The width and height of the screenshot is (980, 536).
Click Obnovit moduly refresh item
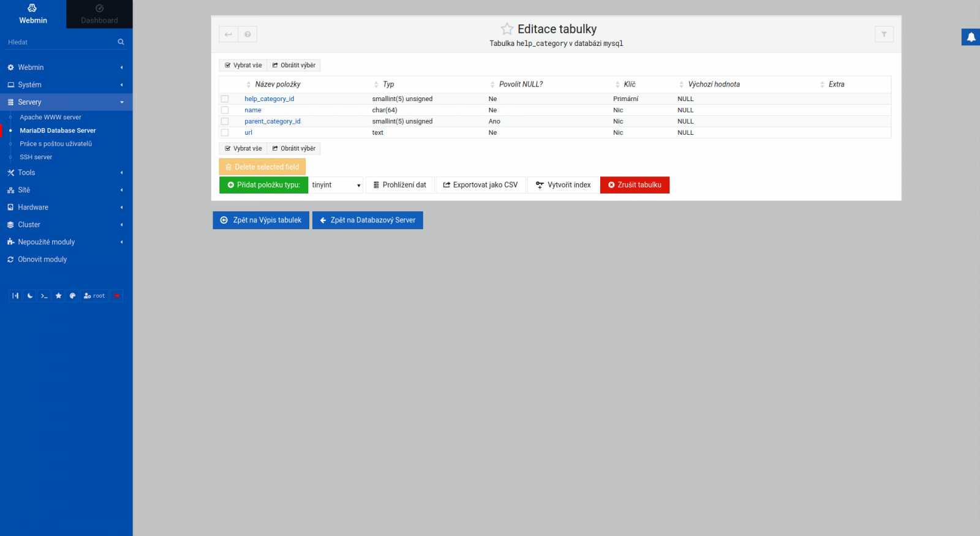point(66,259)
